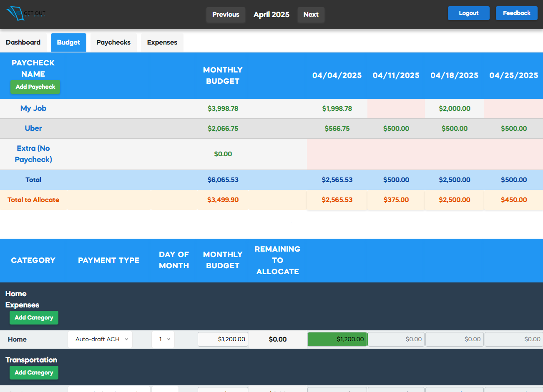Click Total to Allocate $3,499.90
Screen dimensions: 543x392
[x=223, y=200]
